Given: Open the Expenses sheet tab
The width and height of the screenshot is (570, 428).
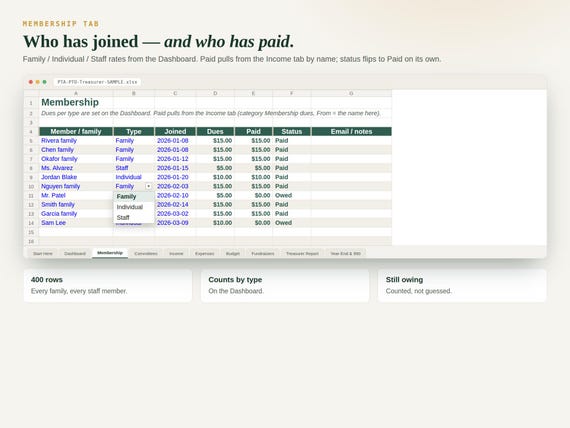Looking at the screenshot, I should (204, 253).
